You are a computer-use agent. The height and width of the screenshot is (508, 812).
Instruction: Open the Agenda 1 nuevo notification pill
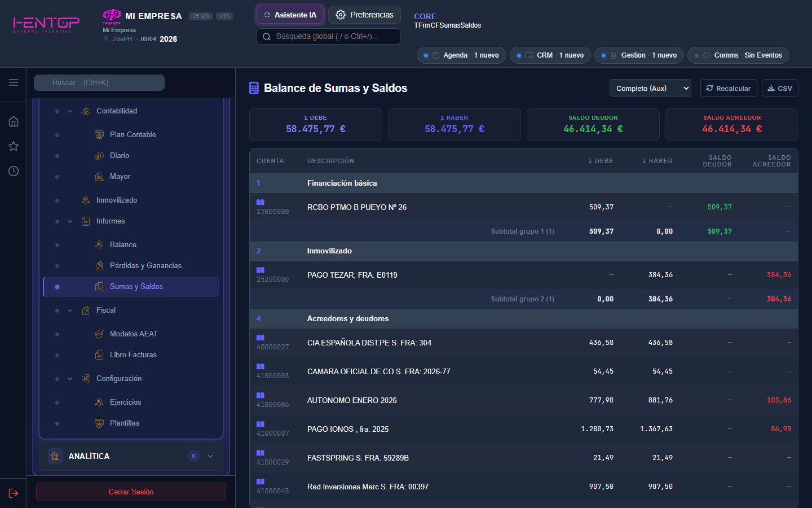461,55
